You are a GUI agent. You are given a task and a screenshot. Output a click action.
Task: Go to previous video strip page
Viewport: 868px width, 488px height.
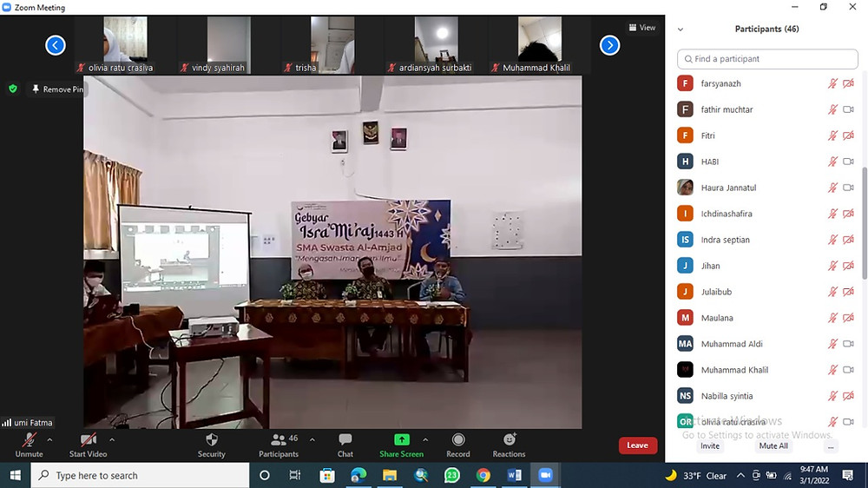point(56,45)
